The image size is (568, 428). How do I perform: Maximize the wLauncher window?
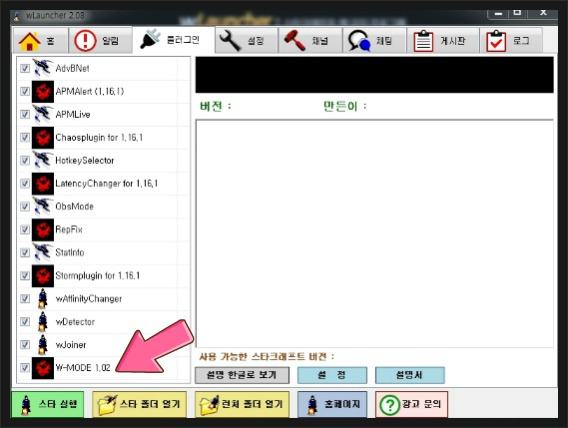click(518, 13)
